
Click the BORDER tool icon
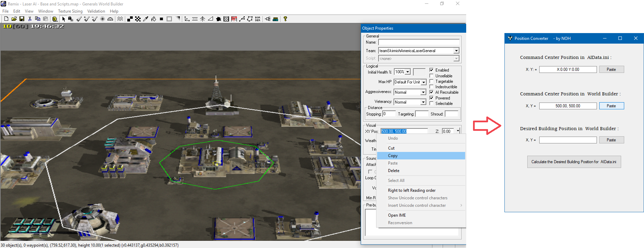[258, 19]
